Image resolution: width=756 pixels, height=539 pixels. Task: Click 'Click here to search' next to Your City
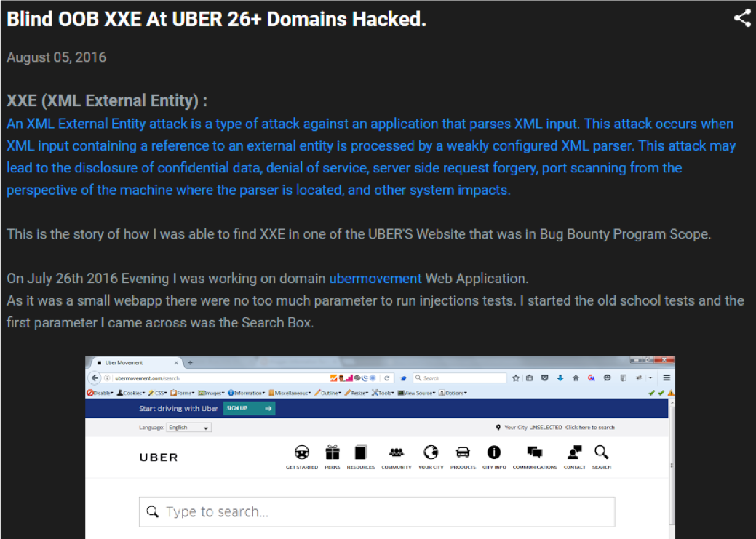[x=589, y=428]
